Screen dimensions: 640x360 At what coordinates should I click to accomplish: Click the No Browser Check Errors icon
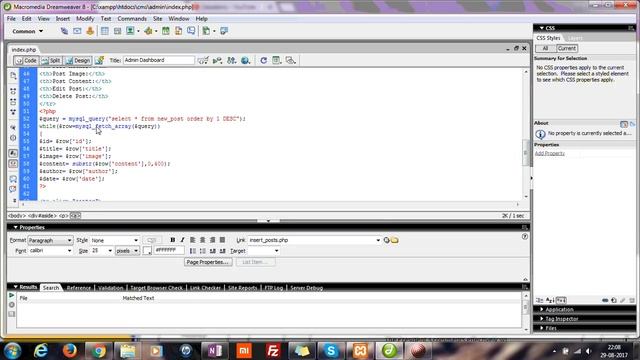[x=203, y=60]
